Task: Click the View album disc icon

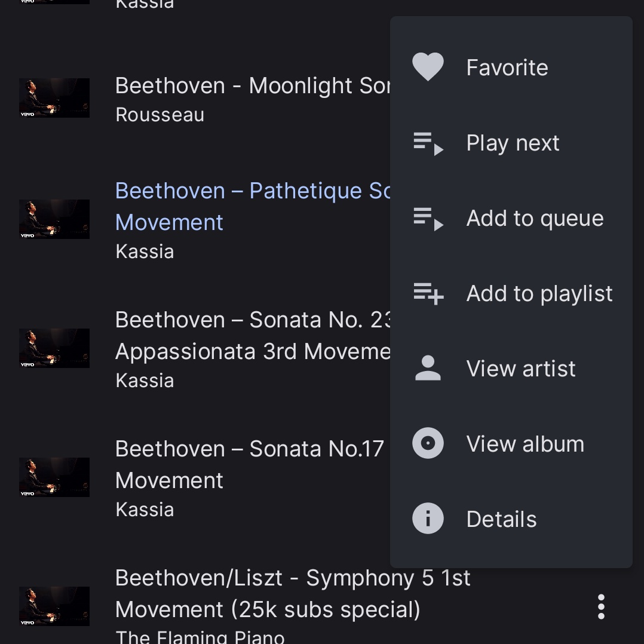Action: [428, 443]
